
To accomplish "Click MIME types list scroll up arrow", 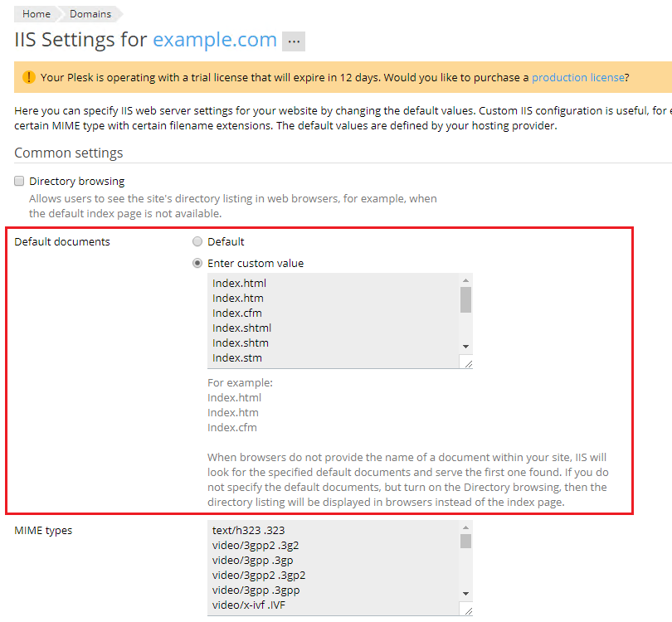I will point(465,527).
